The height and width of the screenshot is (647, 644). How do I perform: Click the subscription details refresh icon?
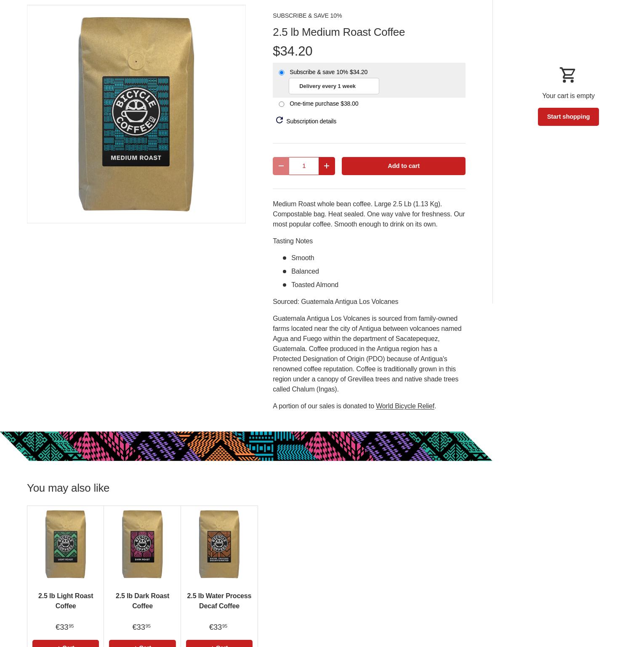coord(279,120)
